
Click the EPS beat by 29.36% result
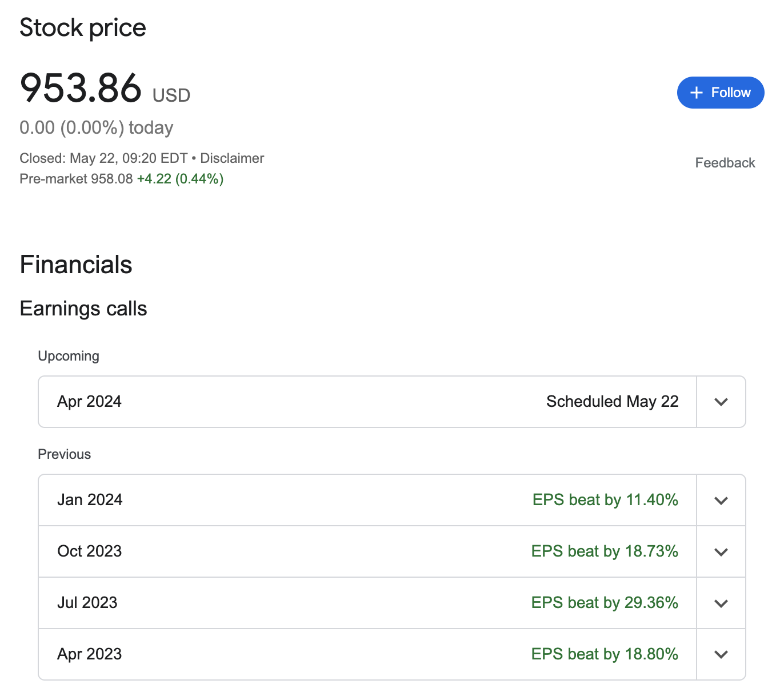605,603
